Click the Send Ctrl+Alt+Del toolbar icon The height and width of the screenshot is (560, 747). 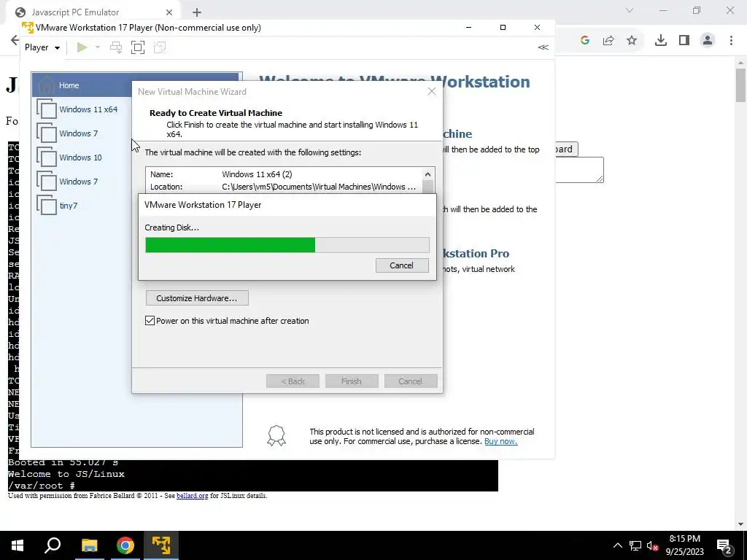click(x=116, y=47)
